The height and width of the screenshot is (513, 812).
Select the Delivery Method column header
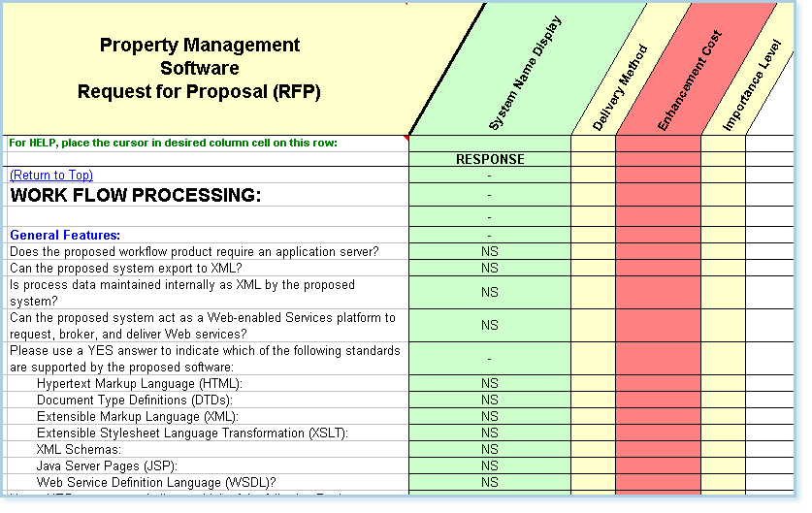tap(619, 87)
